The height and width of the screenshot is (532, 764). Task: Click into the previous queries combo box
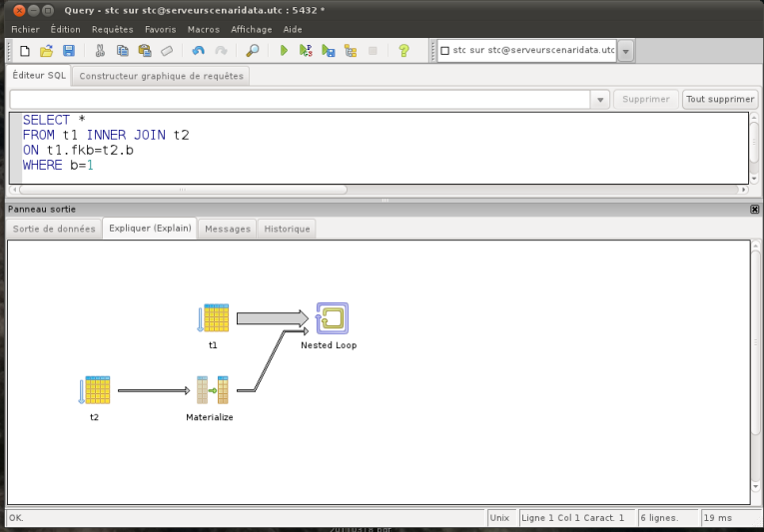(301, 100)
